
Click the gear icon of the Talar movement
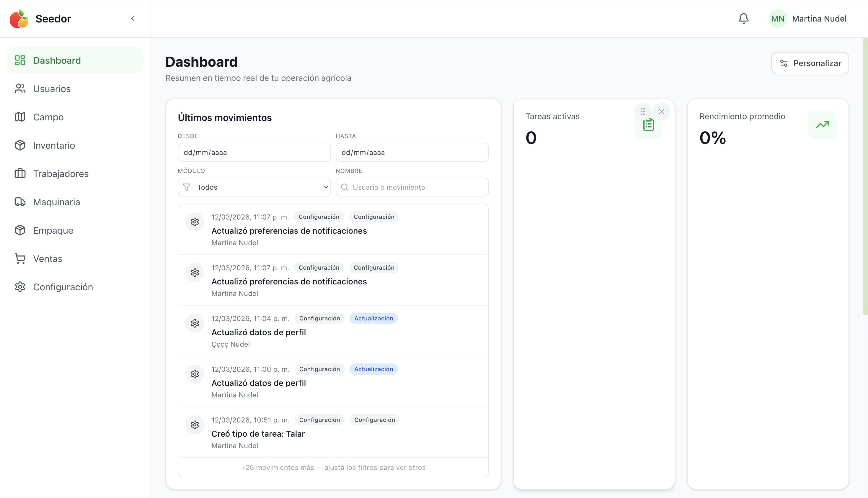tap(195, 425)
